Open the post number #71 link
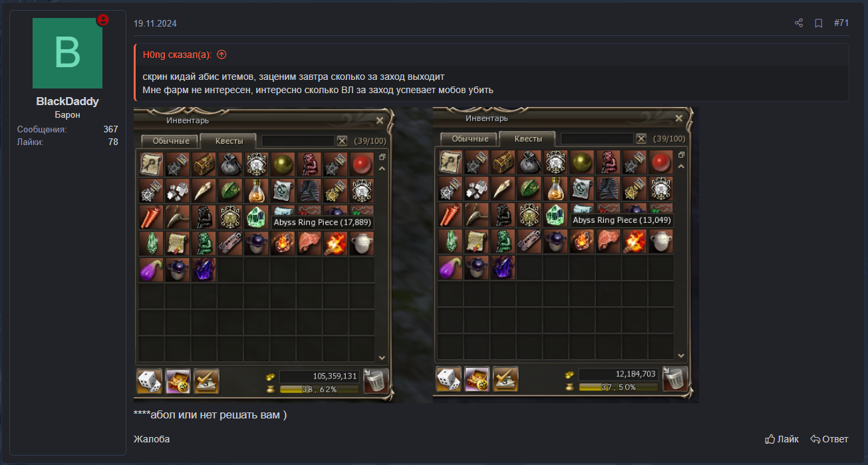868x465 pixels. click(x=841, y=23)
